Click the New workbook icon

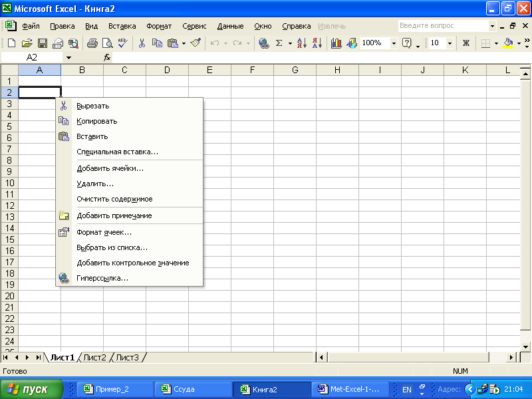pos(11,43)
